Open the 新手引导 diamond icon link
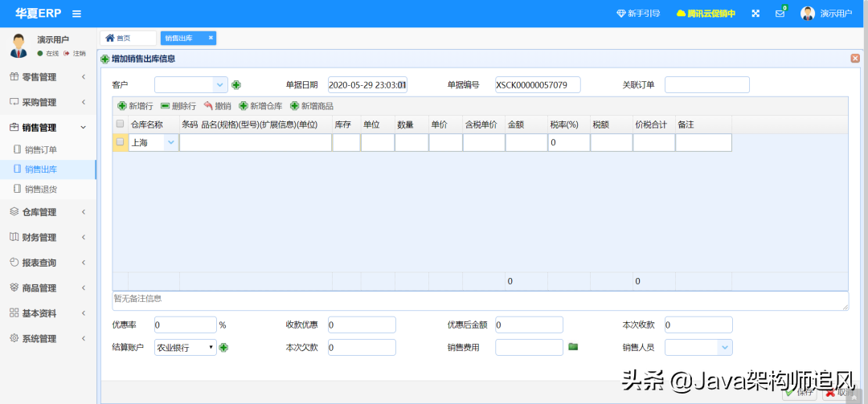Image resolution: width=868 pixels, height=404 pixels. pyautogui.click(x=638, y=14)
